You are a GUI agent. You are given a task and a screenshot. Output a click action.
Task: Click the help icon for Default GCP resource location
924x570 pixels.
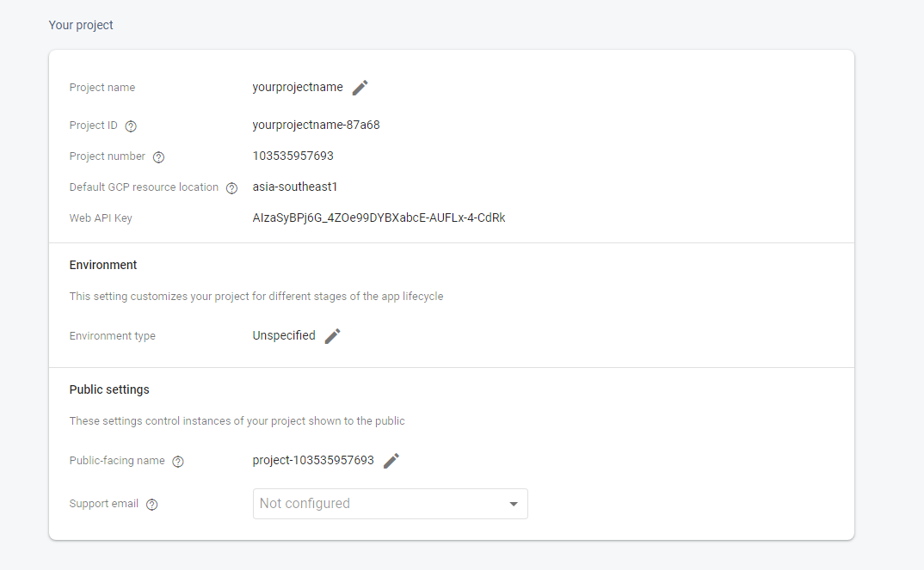click(x=231, y=188)
